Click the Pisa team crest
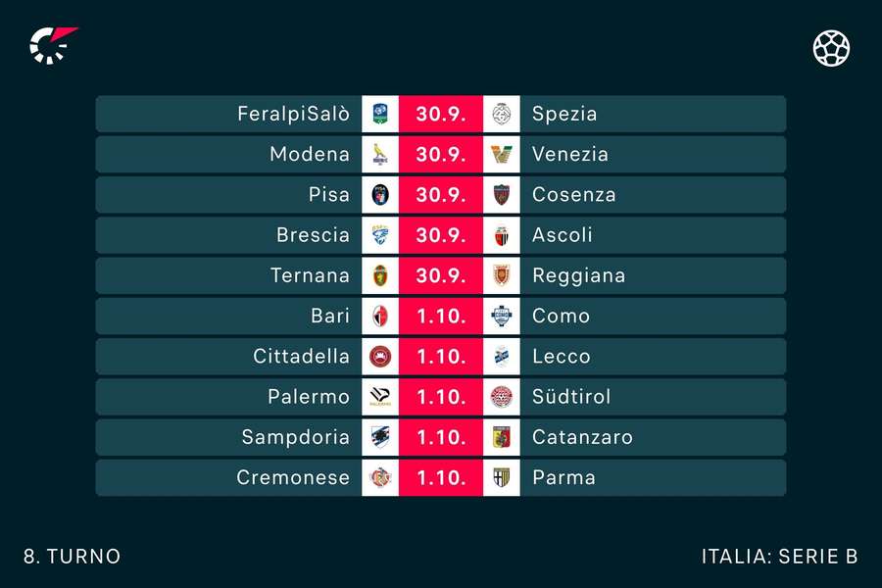 pos(380,194)
